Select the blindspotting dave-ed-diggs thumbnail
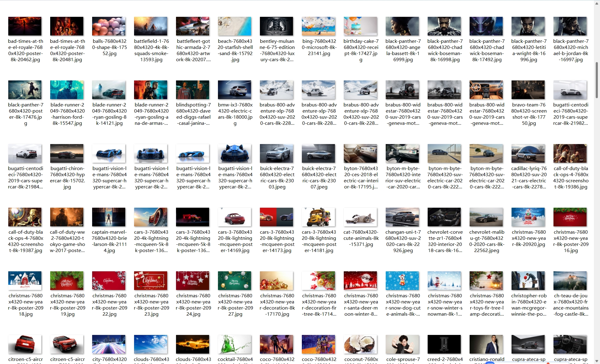 pos(193,90)
